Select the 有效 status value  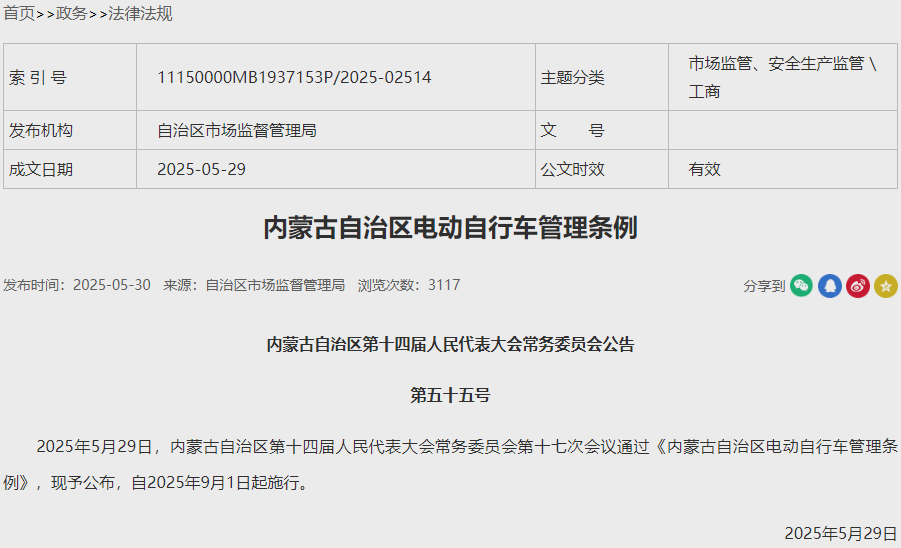coord(704,169)
